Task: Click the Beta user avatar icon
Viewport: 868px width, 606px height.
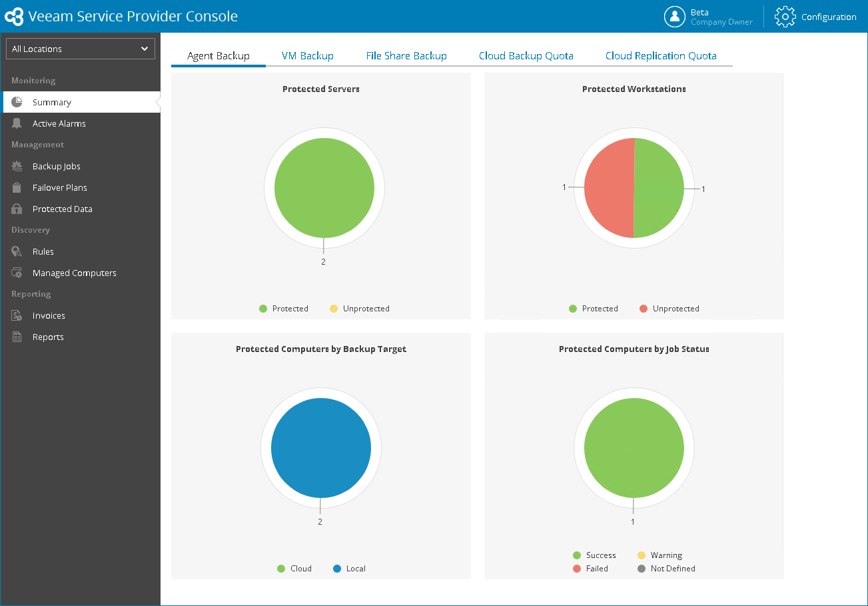Action: click(675, 17)
